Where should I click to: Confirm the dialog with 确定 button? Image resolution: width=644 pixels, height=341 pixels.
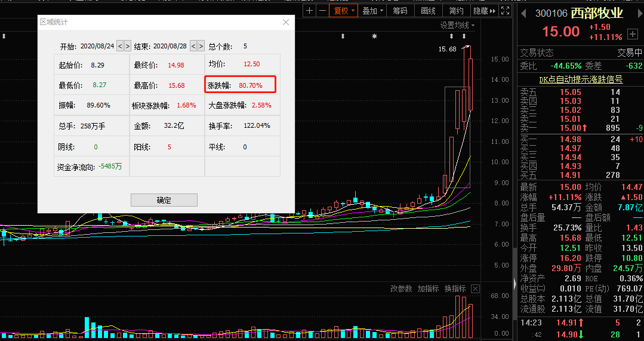[x=164, y=200]
